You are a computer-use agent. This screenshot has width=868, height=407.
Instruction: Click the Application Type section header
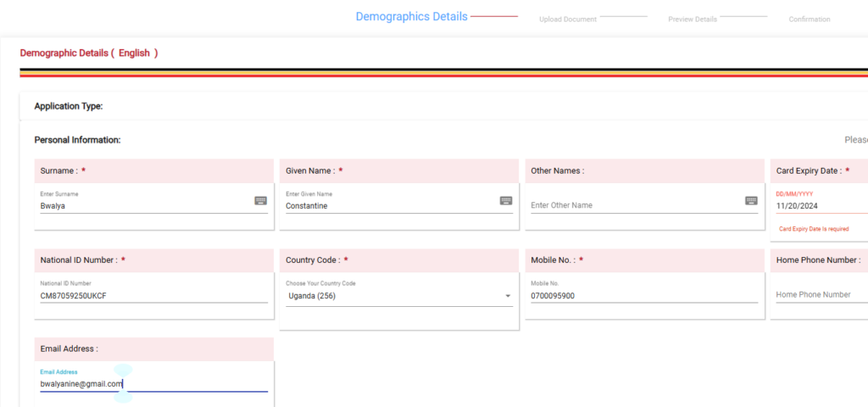[x=68, y=106]
